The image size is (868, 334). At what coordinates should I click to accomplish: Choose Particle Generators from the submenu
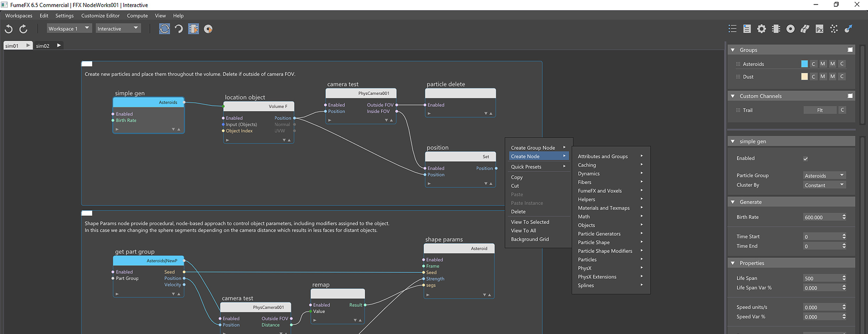tap(599, 234)
